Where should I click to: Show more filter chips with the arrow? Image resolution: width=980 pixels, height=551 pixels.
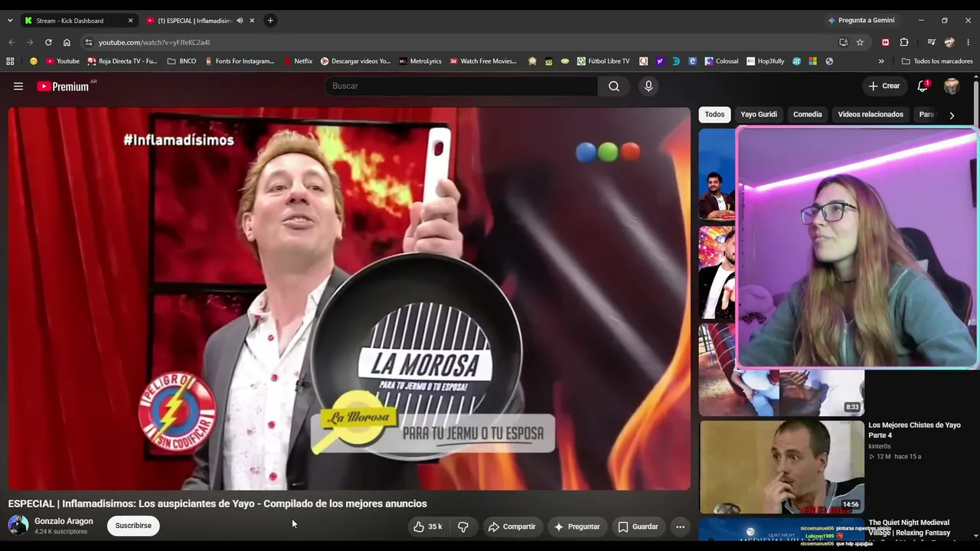(x=952, y=115)
